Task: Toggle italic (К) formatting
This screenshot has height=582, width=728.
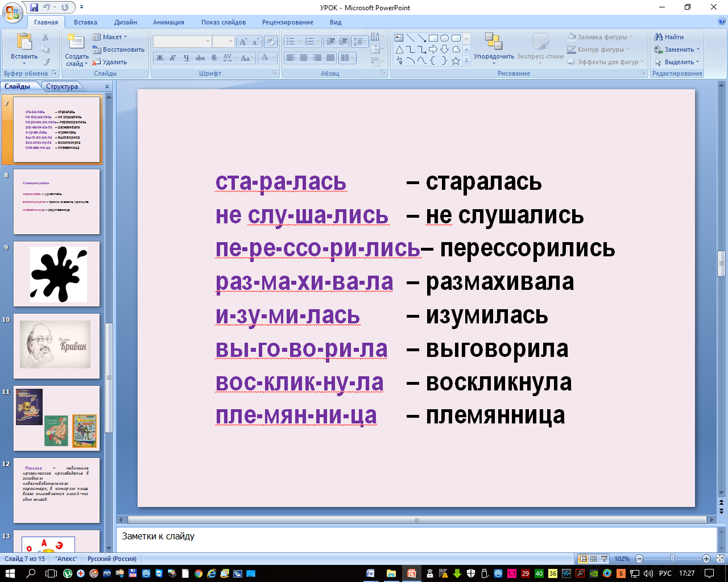Action: coord(172,58)
